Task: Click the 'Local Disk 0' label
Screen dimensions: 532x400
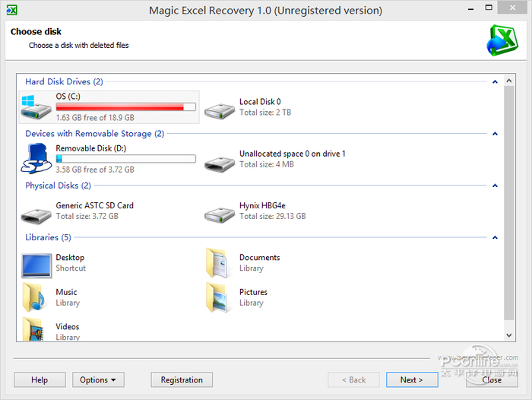Action: (x=260, y=102)
